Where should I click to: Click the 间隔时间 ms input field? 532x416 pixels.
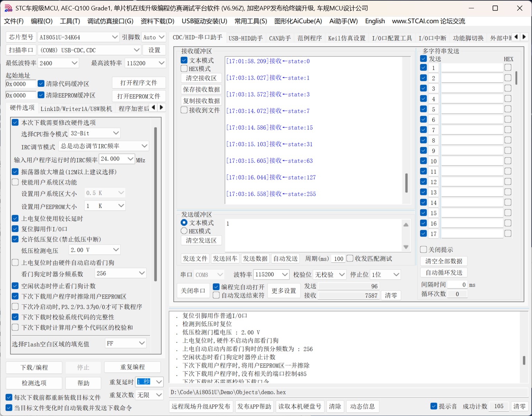[457, 285]
